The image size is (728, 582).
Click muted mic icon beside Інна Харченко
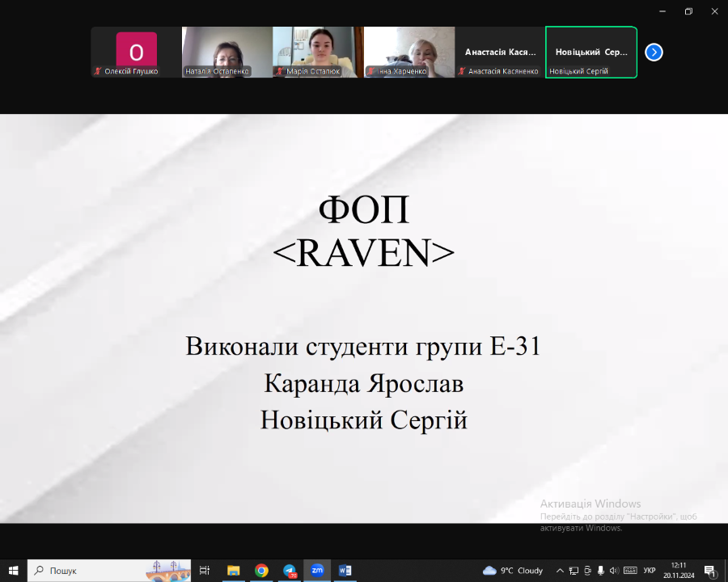pyautogui.click(x=370, y=71)
